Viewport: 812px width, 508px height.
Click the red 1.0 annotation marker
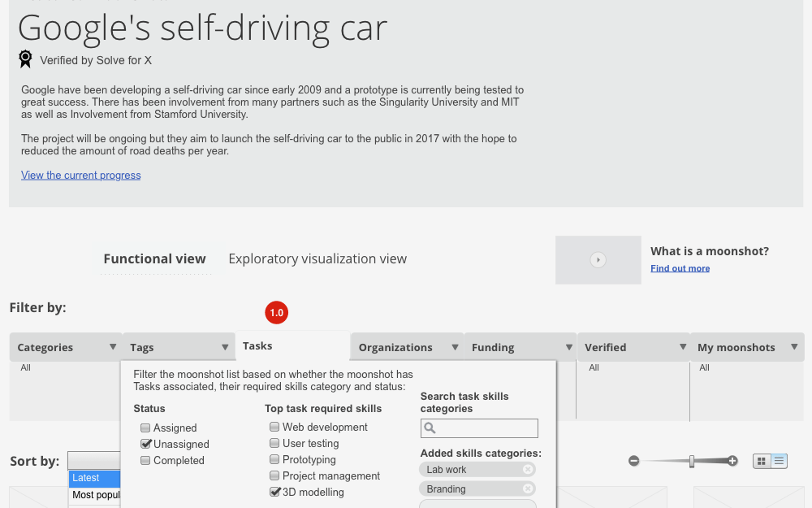(x=276, y=313)
